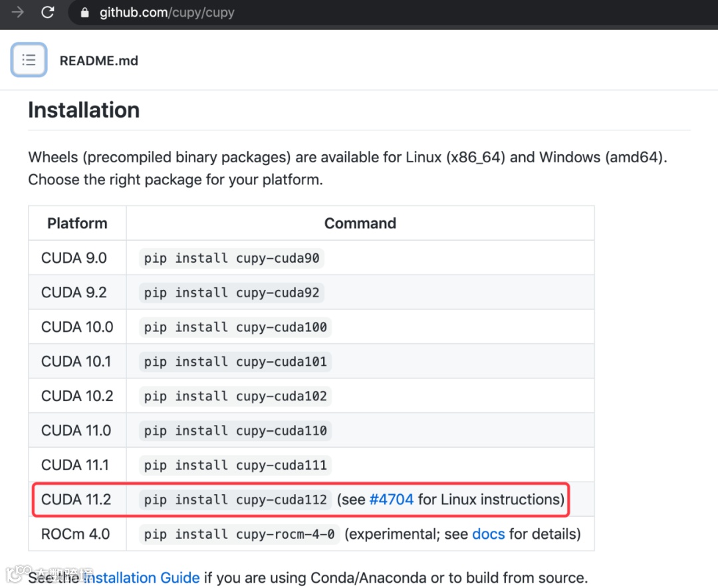Open the README table of contents button
Screen dimensions: 718x588
[x=29, y=61]
